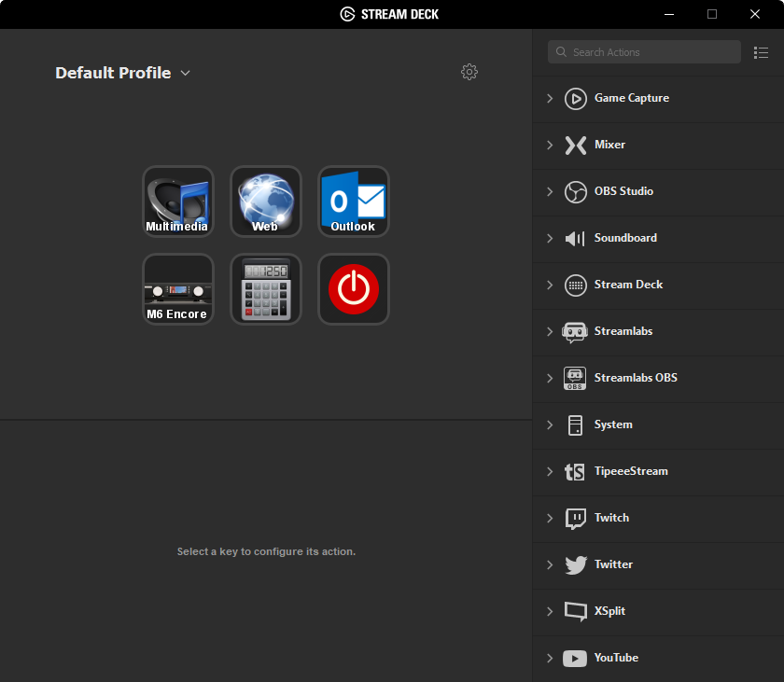This screenshot has height=682, width=784.
Task: Select the Mixer category
Action: 609,145
